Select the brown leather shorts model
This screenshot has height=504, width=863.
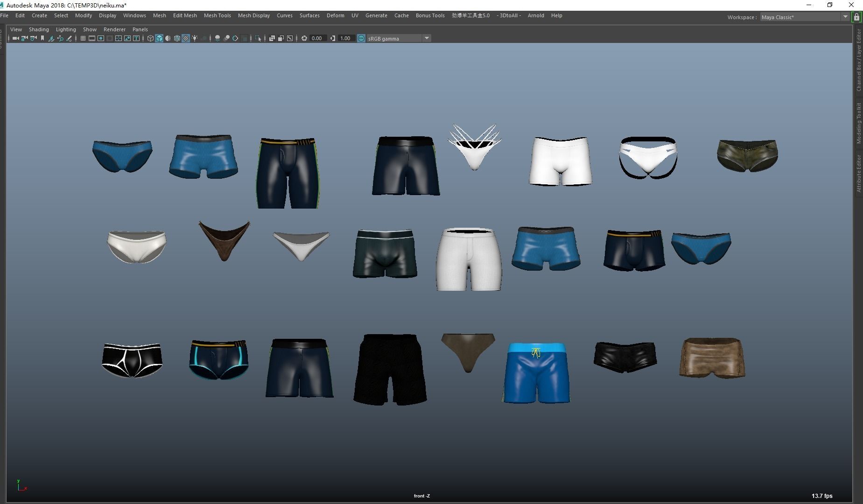pos(712,358)
